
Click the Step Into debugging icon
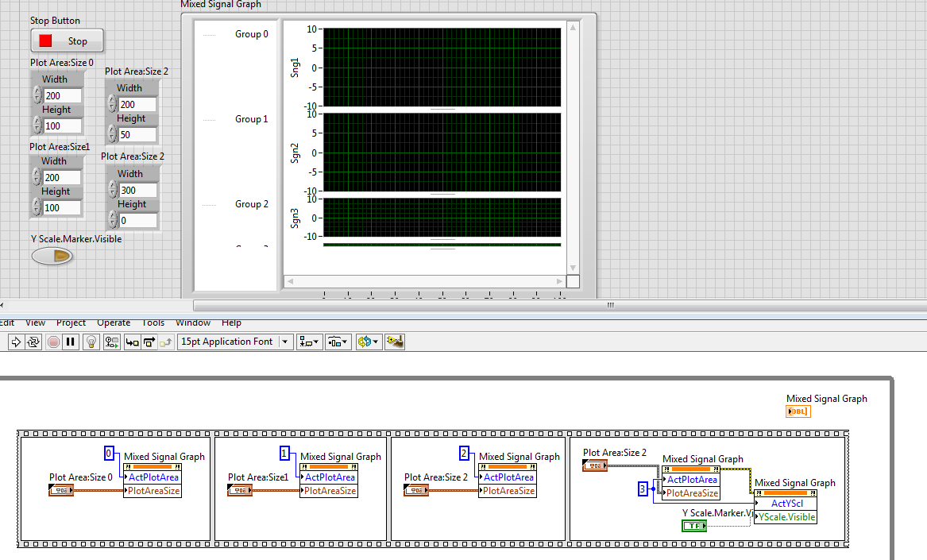click(x=133, y=342)
